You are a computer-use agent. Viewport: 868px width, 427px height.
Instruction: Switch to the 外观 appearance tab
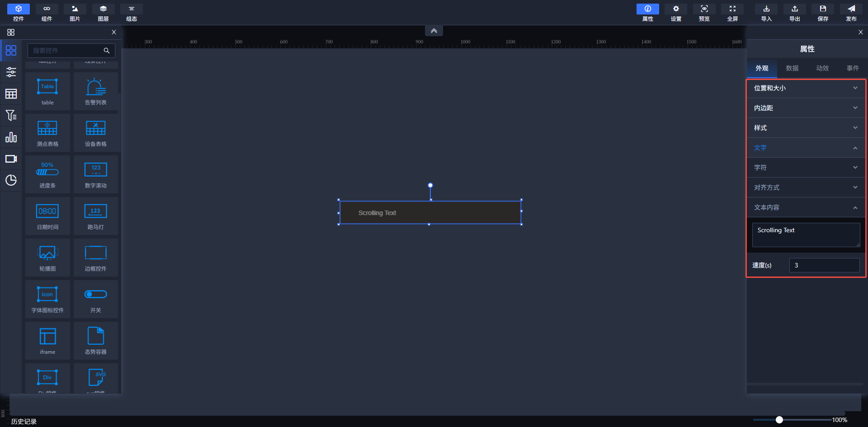tap(762, 68)
